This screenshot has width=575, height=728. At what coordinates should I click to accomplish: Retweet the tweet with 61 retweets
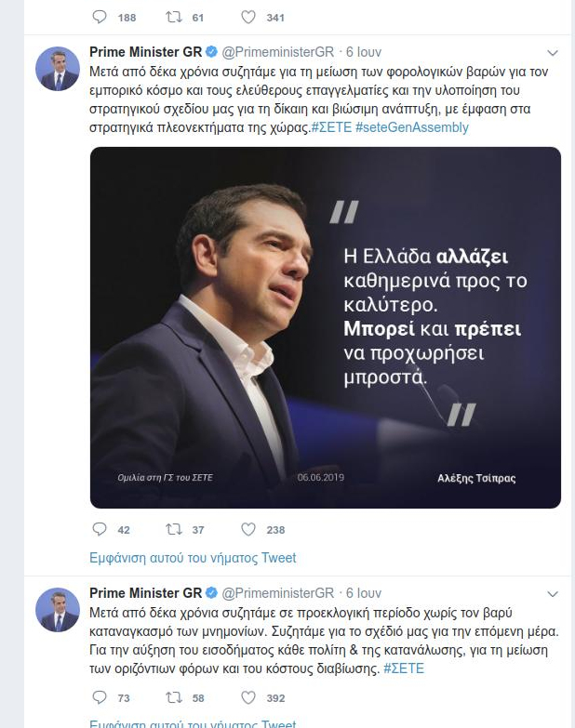point(174,17)
